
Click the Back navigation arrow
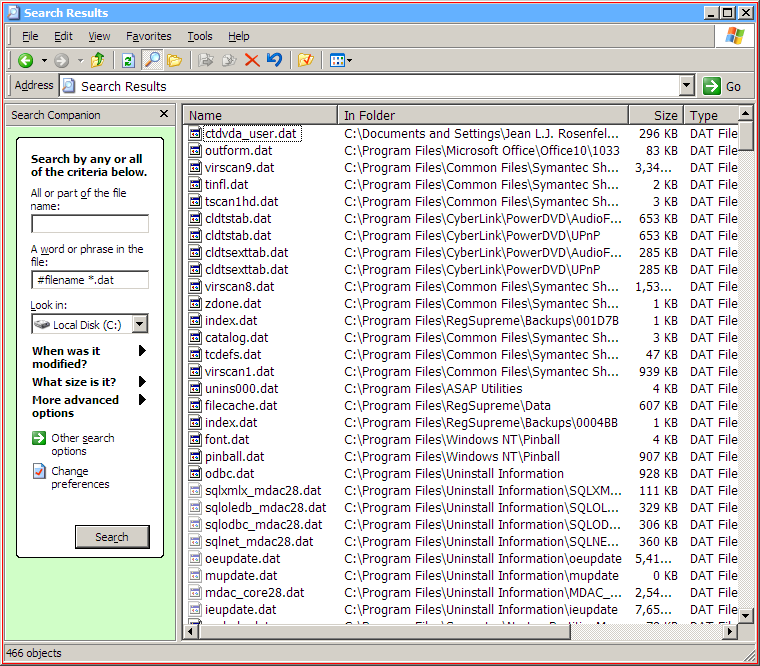(x=26, y=61)
